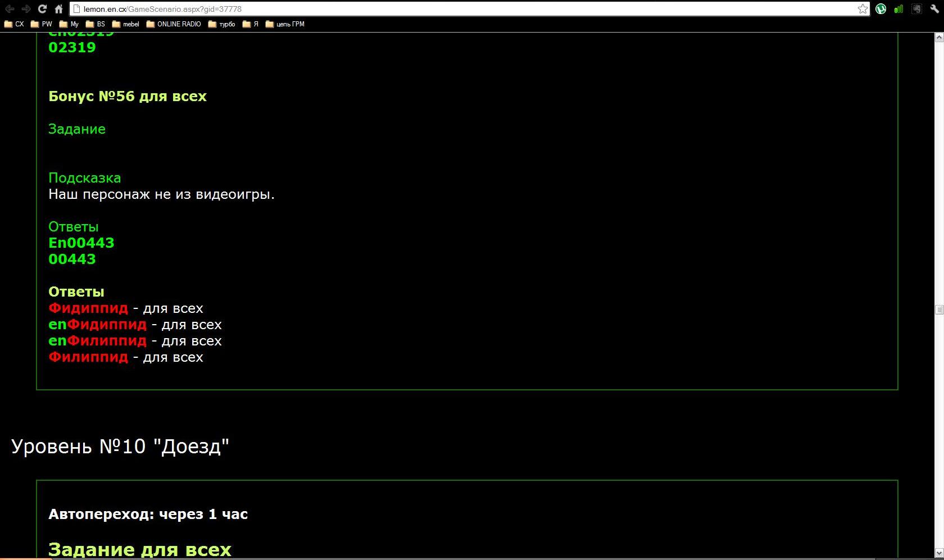Open the CX bookmarks folder
Screen dimensions: 944x560
tap(15, 24)
